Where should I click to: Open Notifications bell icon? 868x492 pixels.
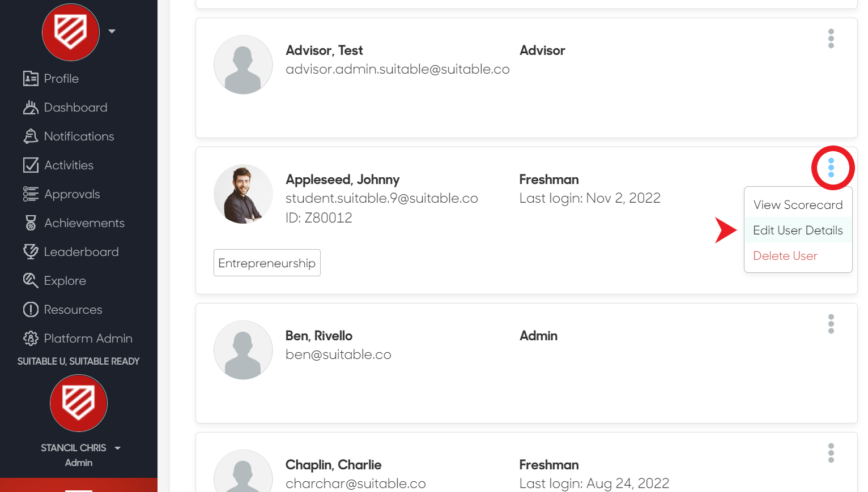tap(31, 136)
